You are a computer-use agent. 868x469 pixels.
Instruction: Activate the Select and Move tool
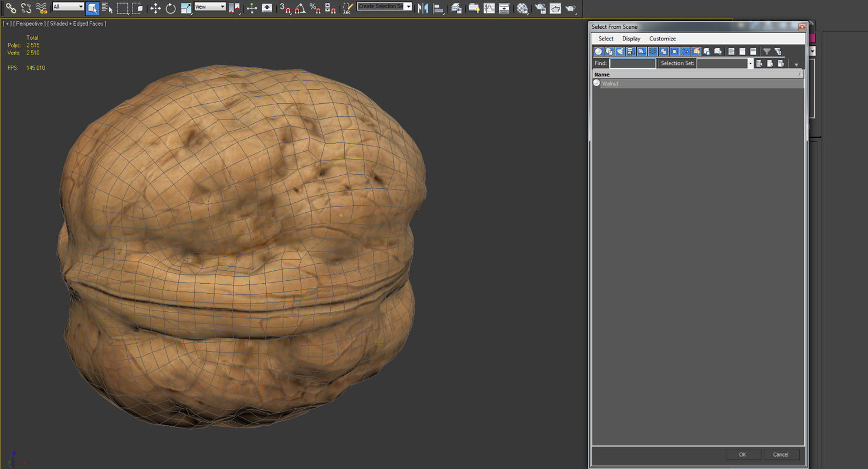155,8
